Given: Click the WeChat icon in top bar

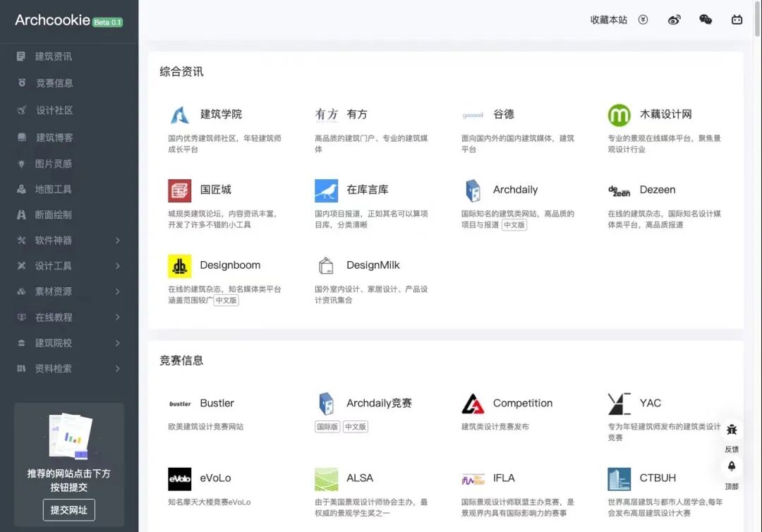Looking at the screenshot, I should pyautogui.click(x=706, y=20).
